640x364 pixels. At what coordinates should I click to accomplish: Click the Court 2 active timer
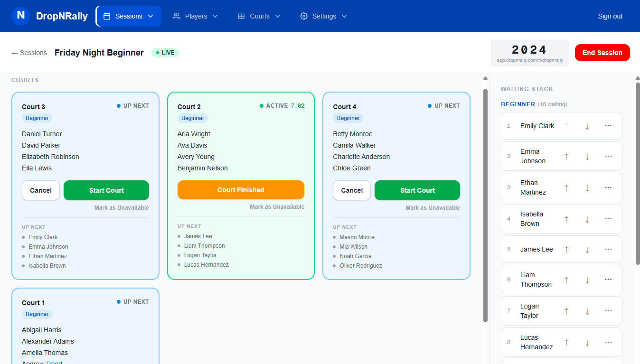pos(298,106)
